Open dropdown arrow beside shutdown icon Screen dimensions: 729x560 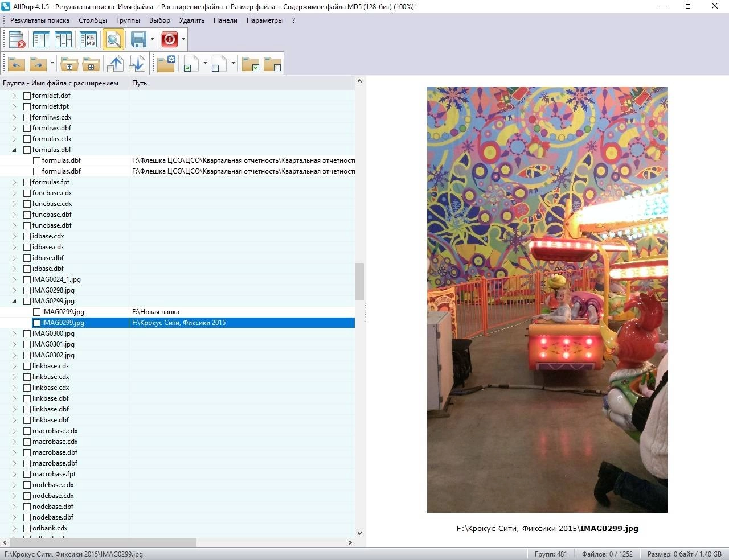(x=183, y=39)
